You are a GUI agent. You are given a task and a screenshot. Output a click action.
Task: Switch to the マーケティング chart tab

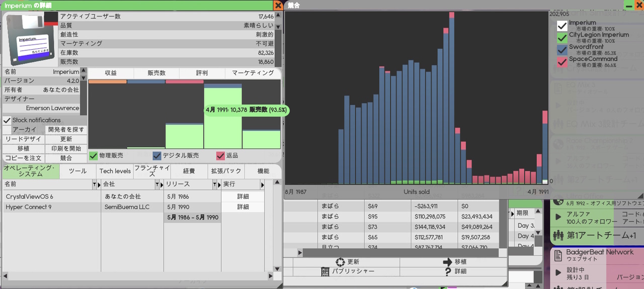253,73
